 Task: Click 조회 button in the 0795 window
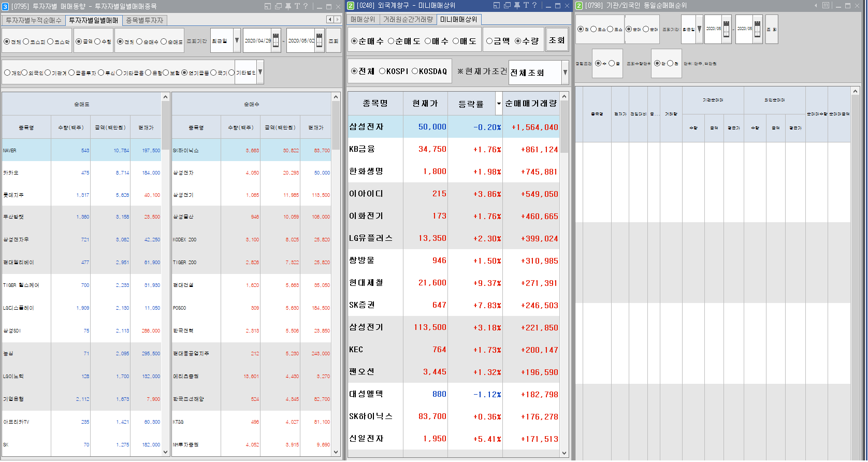[x=333, y=41]
